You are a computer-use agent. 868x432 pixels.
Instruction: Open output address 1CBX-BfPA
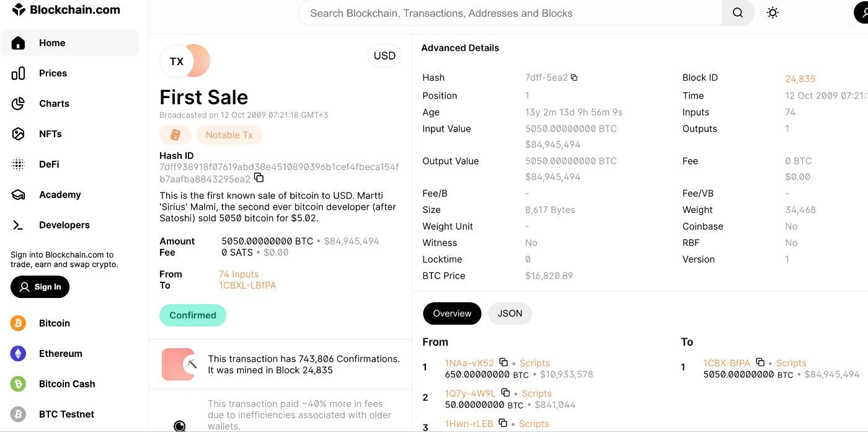click(x=727, y=363)
